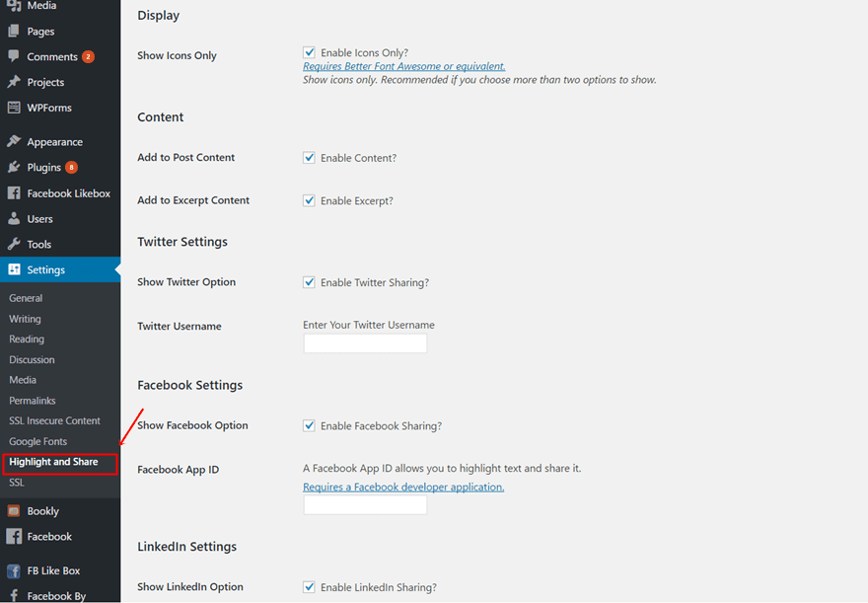
Task: Open the Highlight and Share submenu item
Action: 53,462
